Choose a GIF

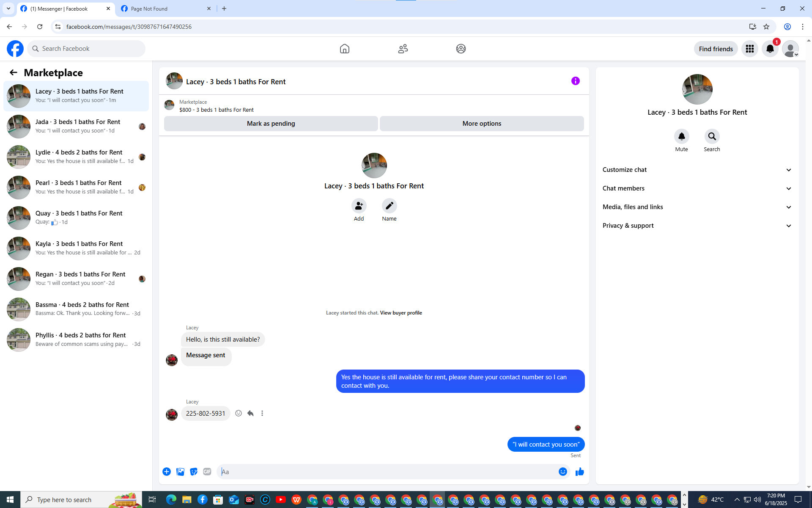pos(207,472)
